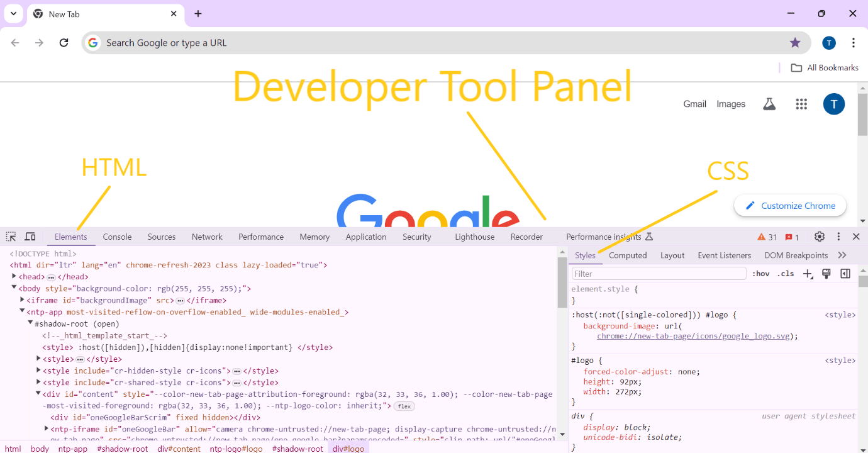Image resolution: width=868 pixels, height=453 pixels.
Task: Switch to the Layout pane
Action: click(x=672, y=255)
